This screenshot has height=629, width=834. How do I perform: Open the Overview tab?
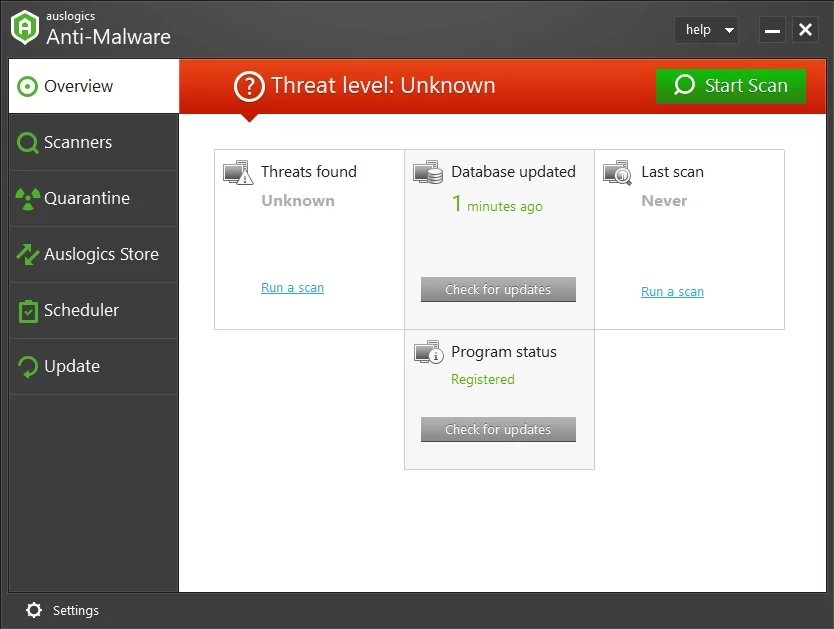93,86
